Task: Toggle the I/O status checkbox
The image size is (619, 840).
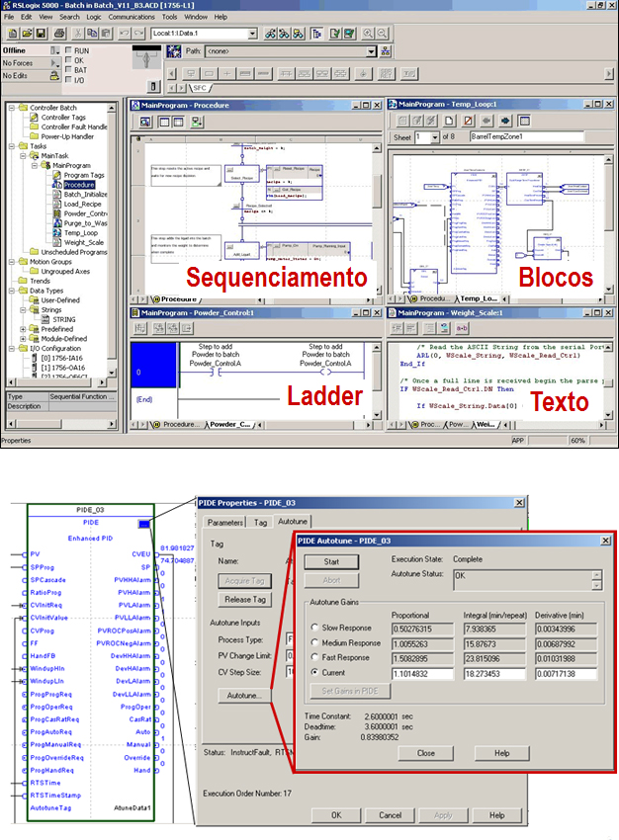Action: 68,80
